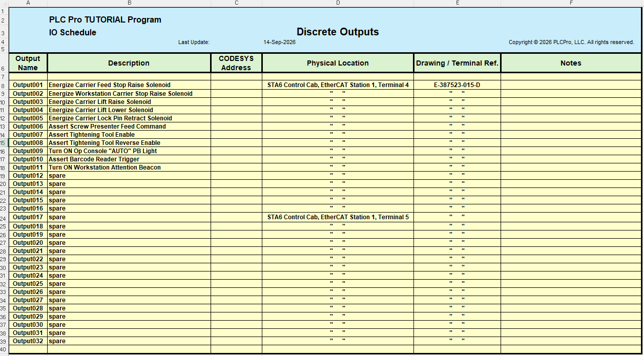
Task: Select cell Output002
Action: coord(28,94)
